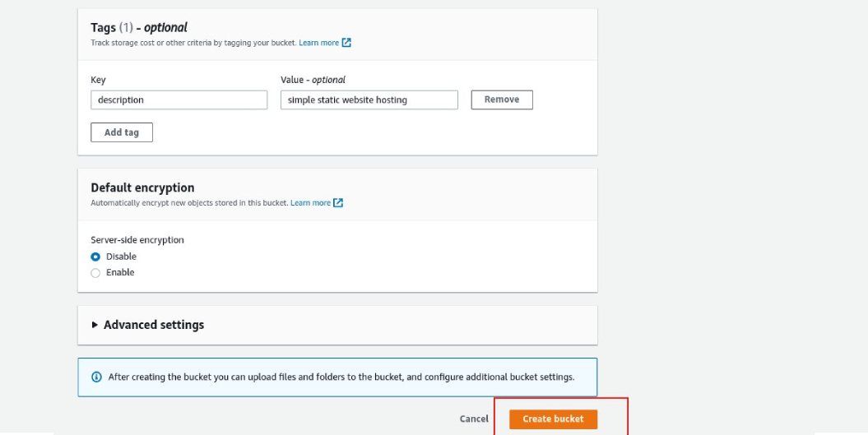The image size is (868, 435).
Task: Cancel the bucket creation
Action: tap(474, 419)
